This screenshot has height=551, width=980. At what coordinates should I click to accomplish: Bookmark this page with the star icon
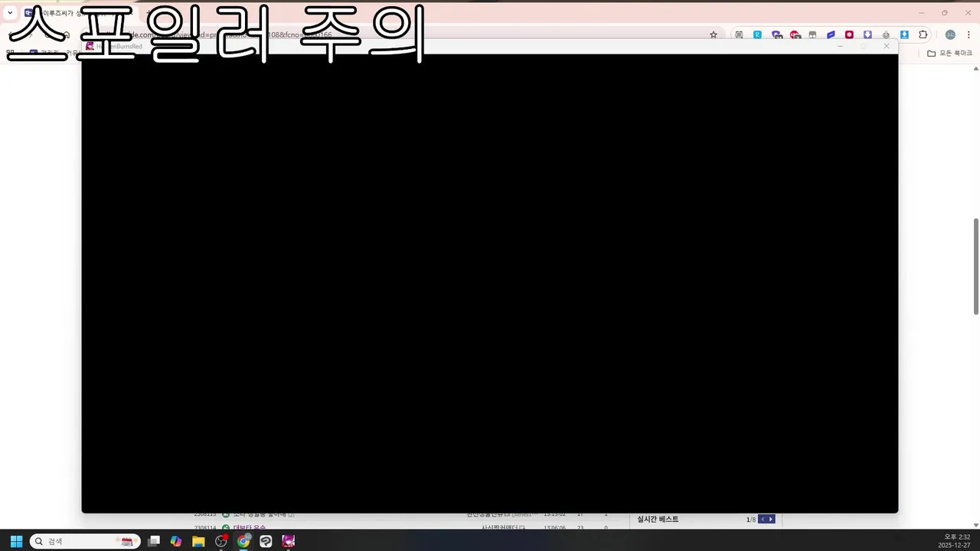click(x=714, y=34)
